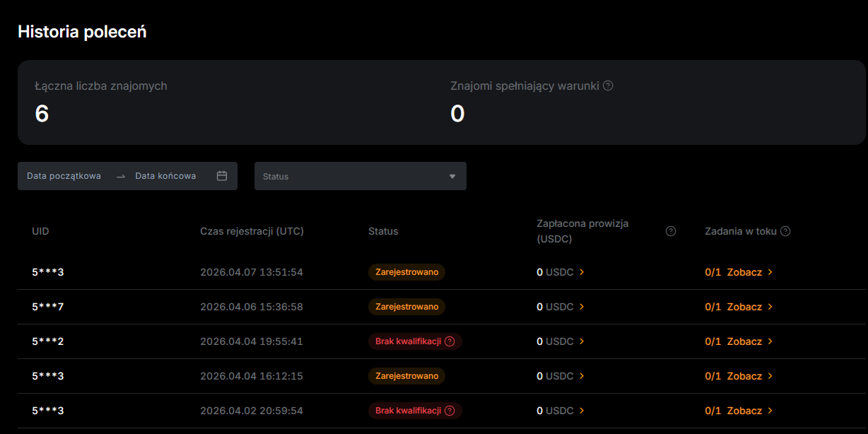Open the Status filter dropdown
The image size is (868, 434).
(x=360, y=176)
